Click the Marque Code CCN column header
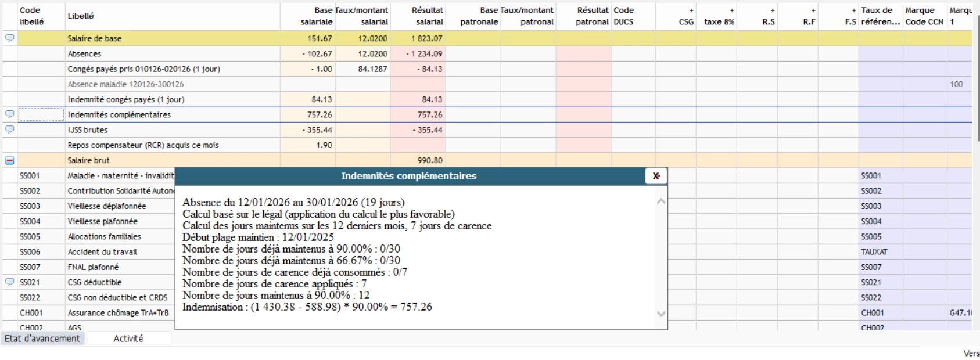Viewport: 980px width, 360px height. (925, 16)
